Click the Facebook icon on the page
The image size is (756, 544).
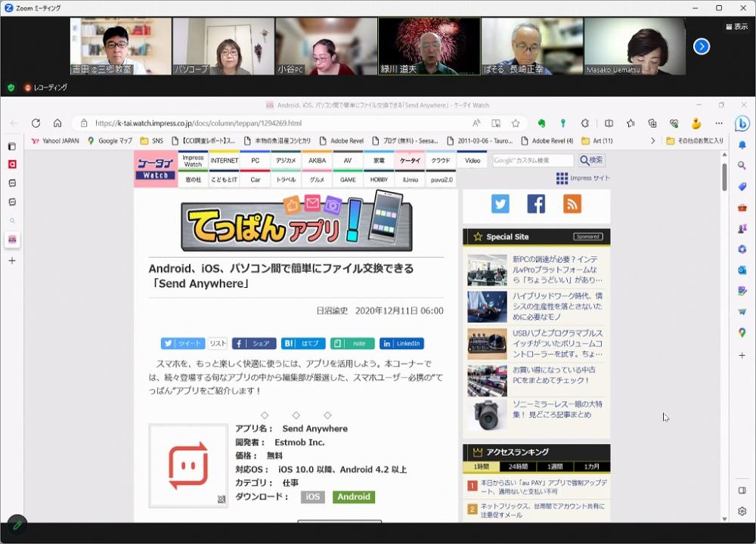(536, 203)
